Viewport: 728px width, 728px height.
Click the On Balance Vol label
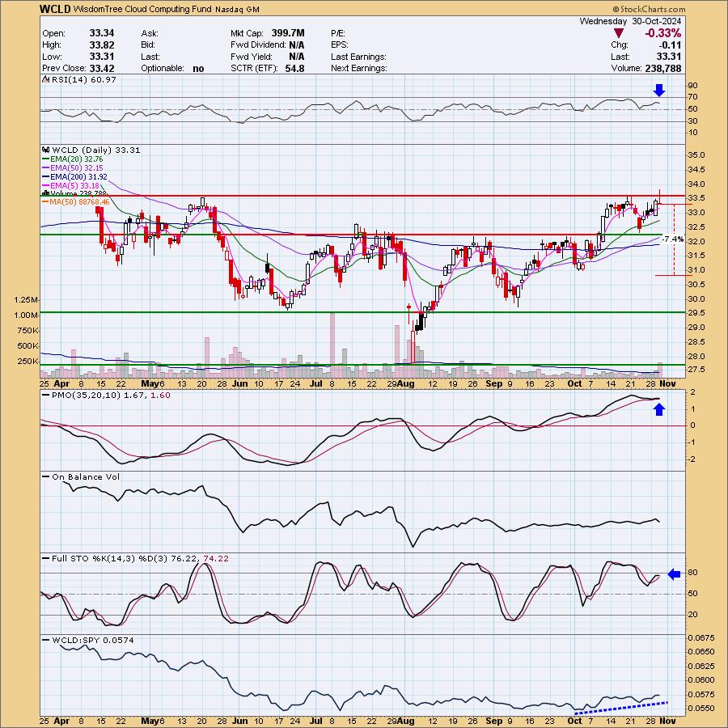pos(86,476)
